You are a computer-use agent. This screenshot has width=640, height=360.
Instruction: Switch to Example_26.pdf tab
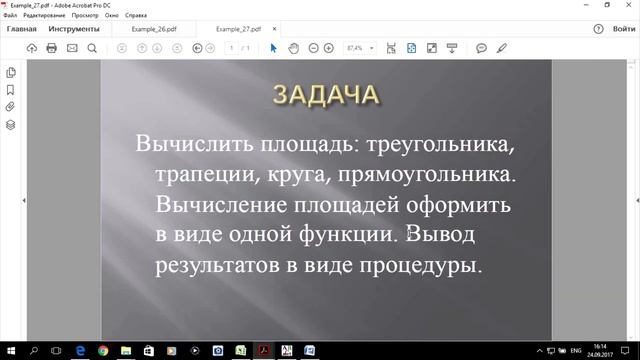(x=154, y=29)
